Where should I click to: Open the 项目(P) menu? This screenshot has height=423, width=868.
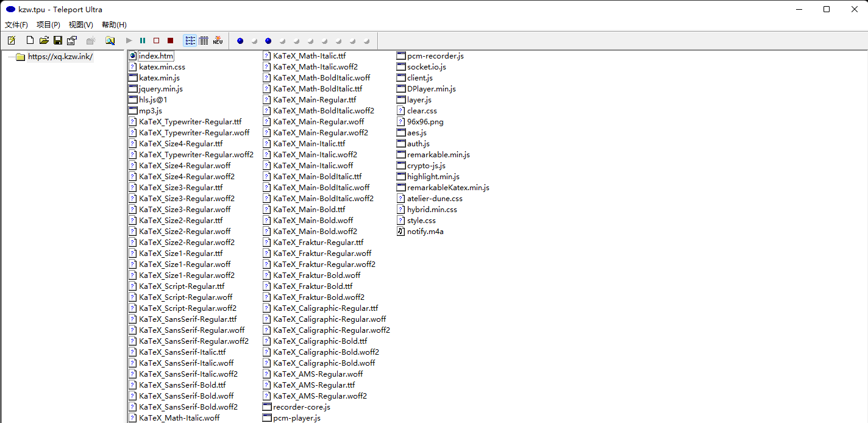point(48,25)
